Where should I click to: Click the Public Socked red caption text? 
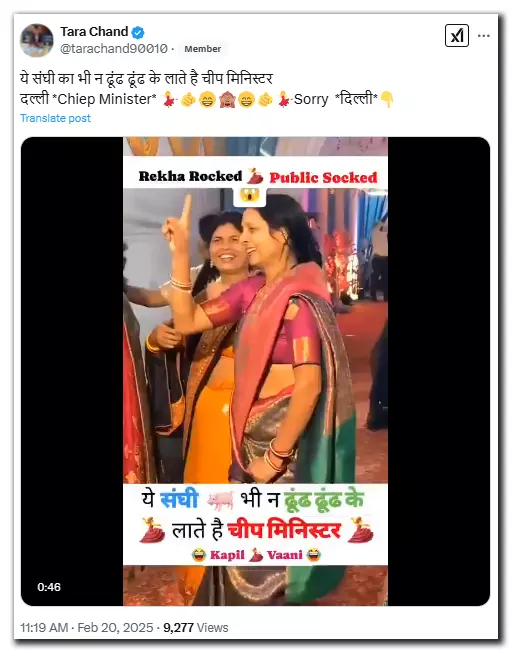click(323, 178)
